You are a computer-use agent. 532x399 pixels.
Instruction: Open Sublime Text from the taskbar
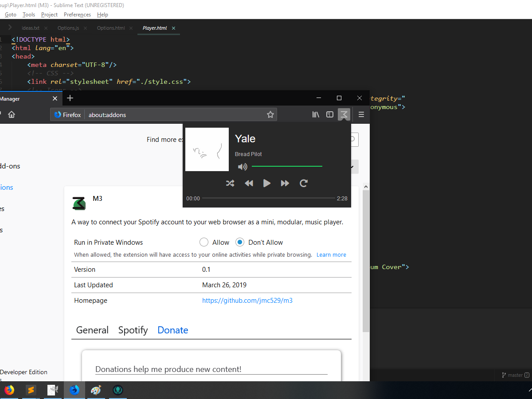click(31, 390)
